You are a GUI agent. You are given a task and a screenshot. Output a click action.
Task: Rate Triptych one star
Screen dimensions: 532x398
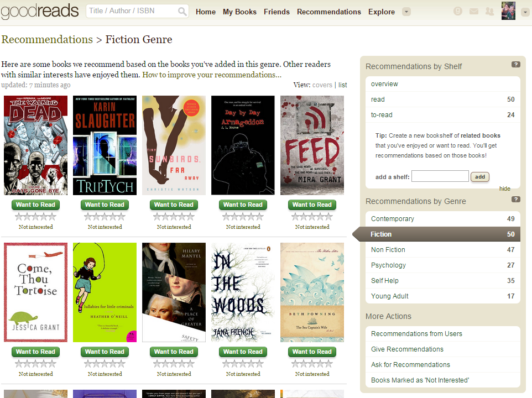(x=88, y=217)
